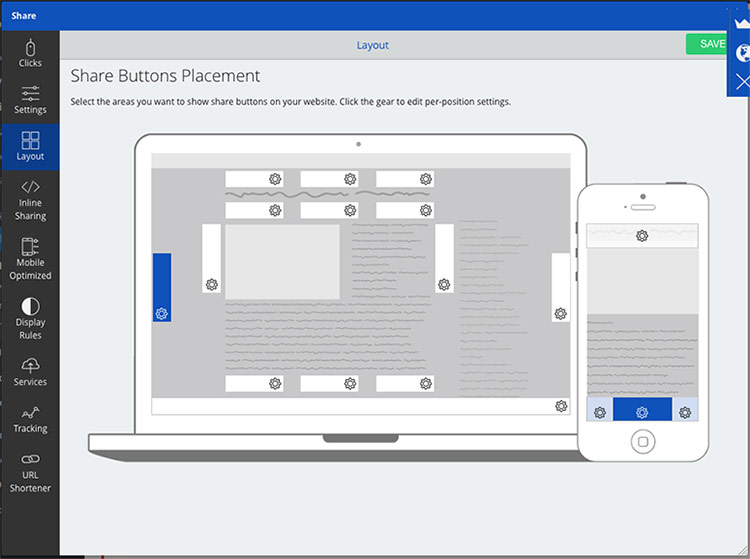
Task: Open gear of top-row middle placement box
Action: coord(350,179)
